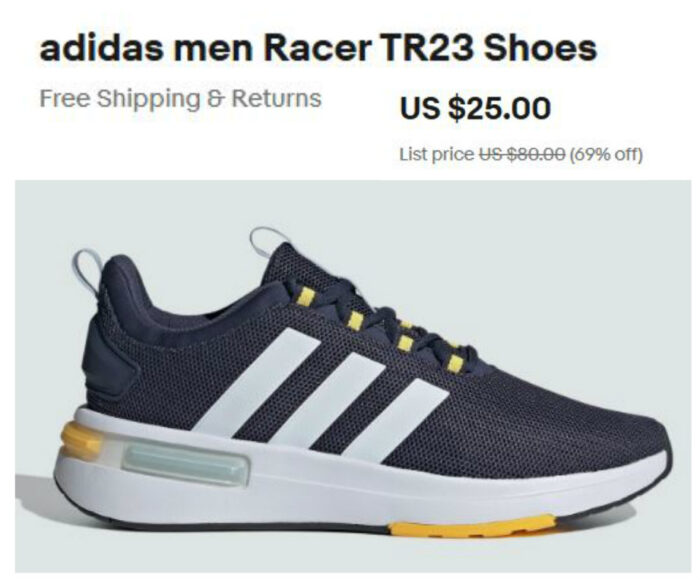Open the adidas men Racer TR23 Shoes title

[x=318, y=48]
